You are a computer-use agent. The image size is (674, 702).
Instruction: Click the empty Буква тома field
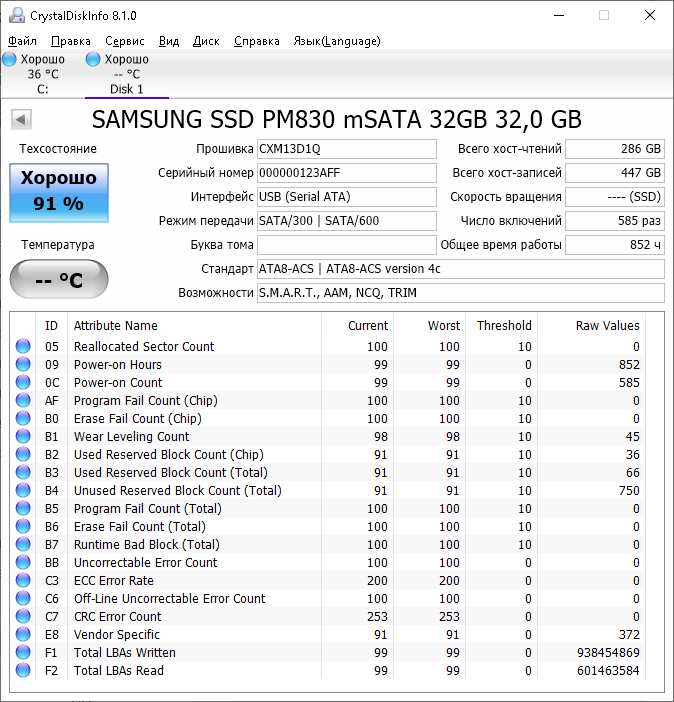click(347, 245)
